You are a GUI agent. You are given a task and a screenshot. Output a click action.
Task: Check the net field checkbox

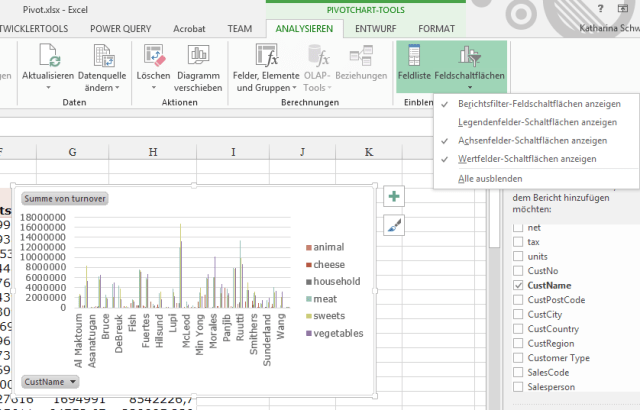pos(519,228)
